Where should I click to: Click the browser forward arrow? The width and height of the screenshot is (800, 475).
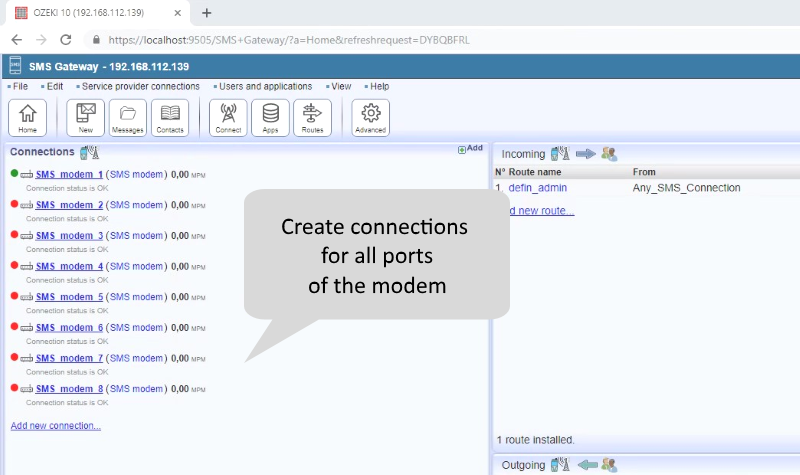[41, 40]
